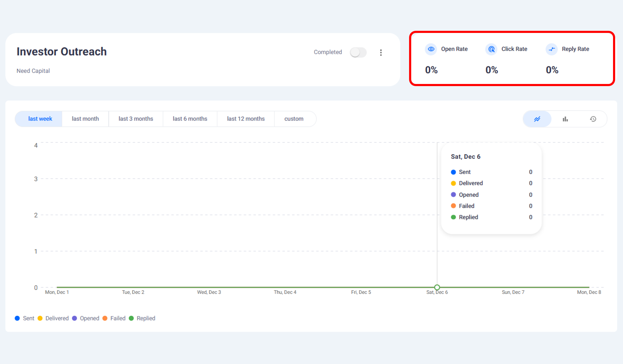Click the Open Rate eye icon

pos(431,49)
